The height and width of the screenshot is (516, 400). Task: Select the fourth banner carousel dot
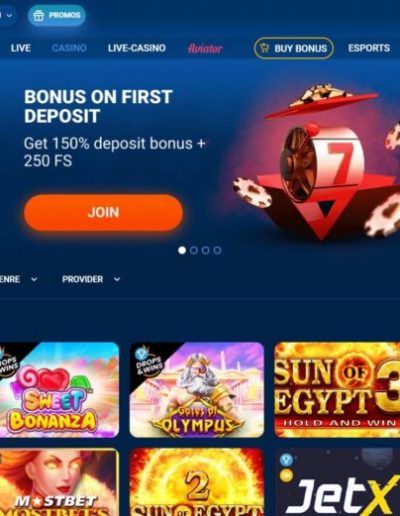click(x=217, y=250)
